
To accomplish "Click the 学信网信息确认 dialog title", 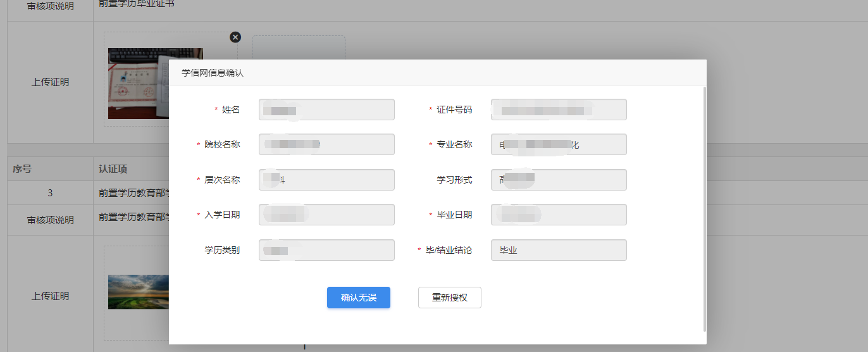I will 213,73.
